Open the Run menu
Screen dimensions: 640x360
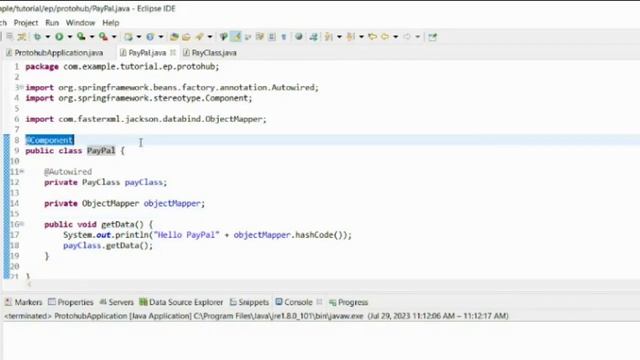tap(52, 23)
